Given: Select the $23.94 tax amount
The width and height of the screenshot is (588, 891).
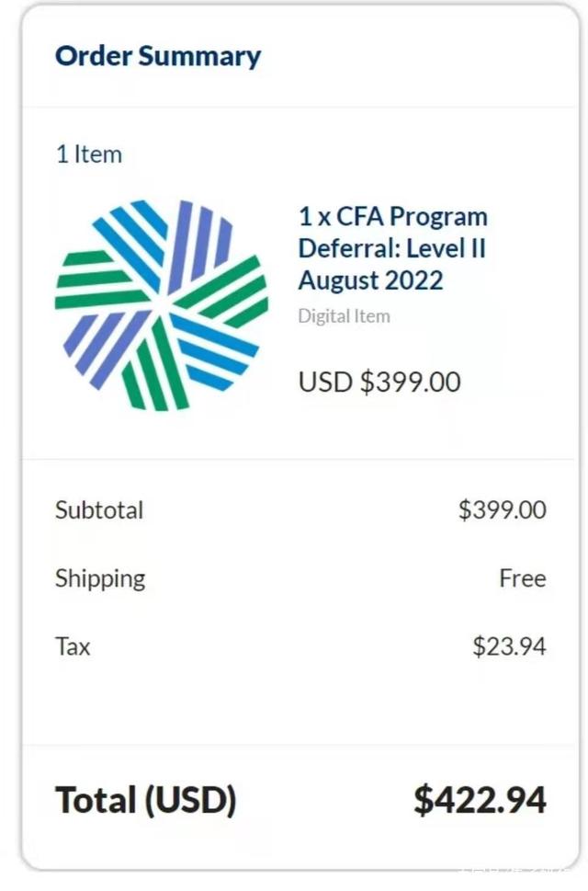Looking at the screenshot, I should (x=509, y=646).
